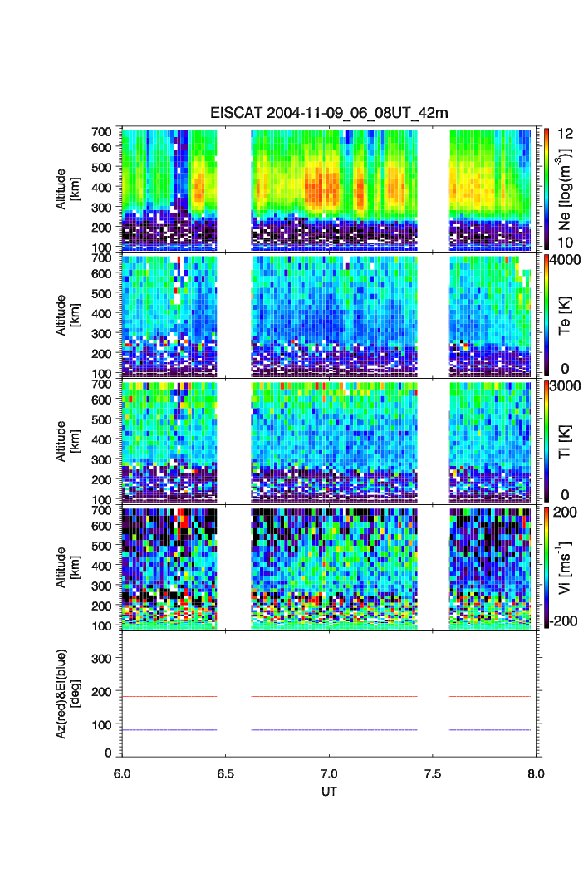The image size is (588, 883).
Task: Click the 8.0 tick label on UT axis
Action: tap(536, 773)
